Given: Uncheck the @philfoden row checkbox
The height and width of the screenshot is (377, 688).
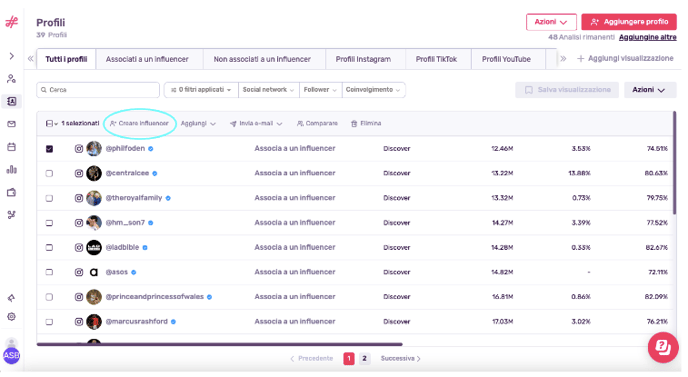Looking at the screenshot, I should [50, 149].
